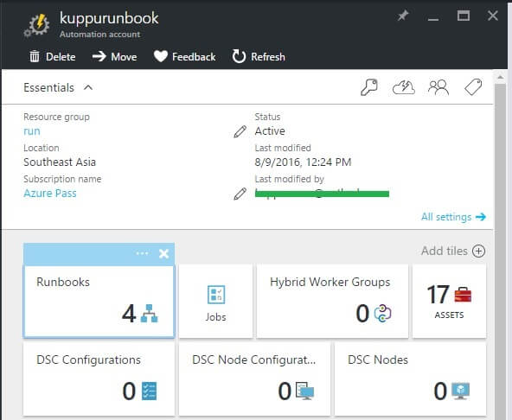Open the Keys icon in Essentials
This screenshot has height=420, width=512.
tap(369, 87)
